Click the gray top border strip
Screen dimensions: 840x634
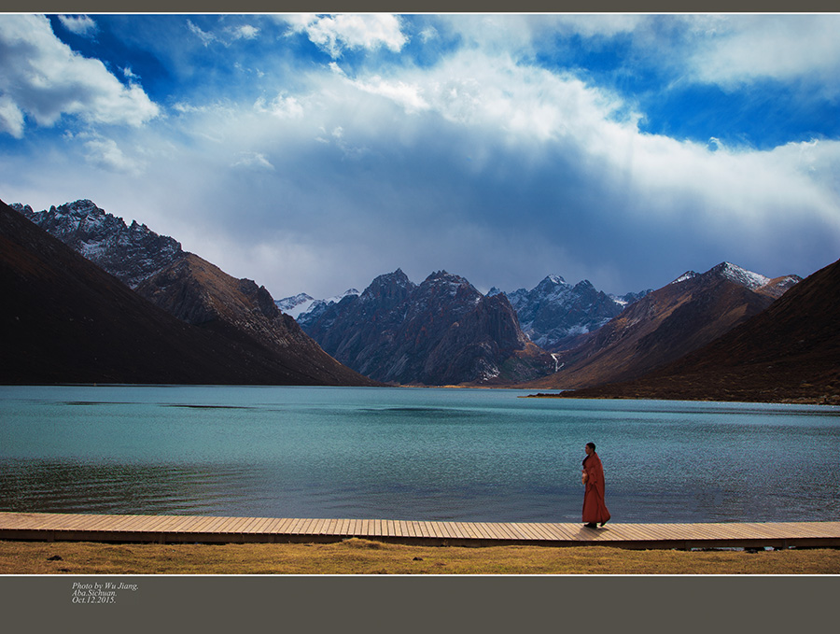[420, 6]
